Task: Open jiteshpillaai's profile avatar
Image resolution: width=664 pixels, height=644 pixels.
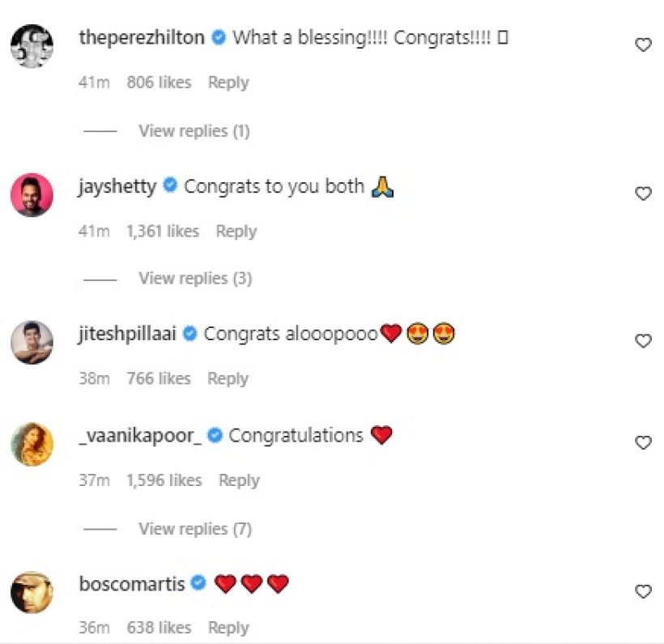Action: tap(32, 342)
